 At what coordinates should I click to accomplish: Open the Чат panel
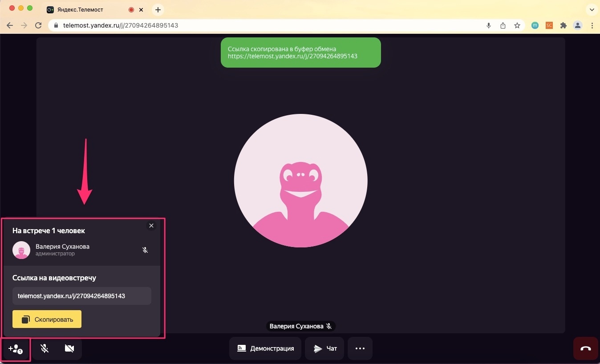[x=324, y=348]
